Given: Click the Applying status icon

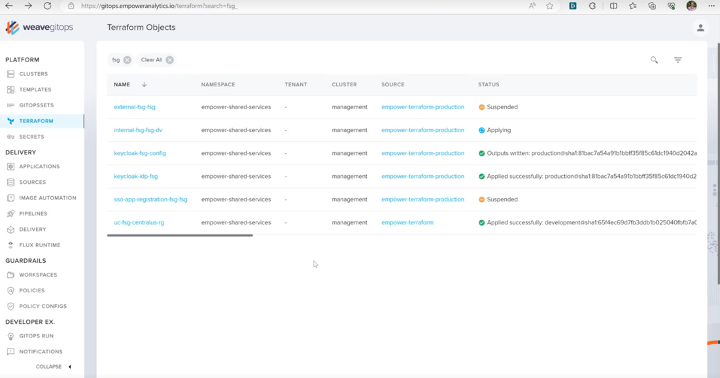Looking at the screenshot, I should tap(482, 130).
